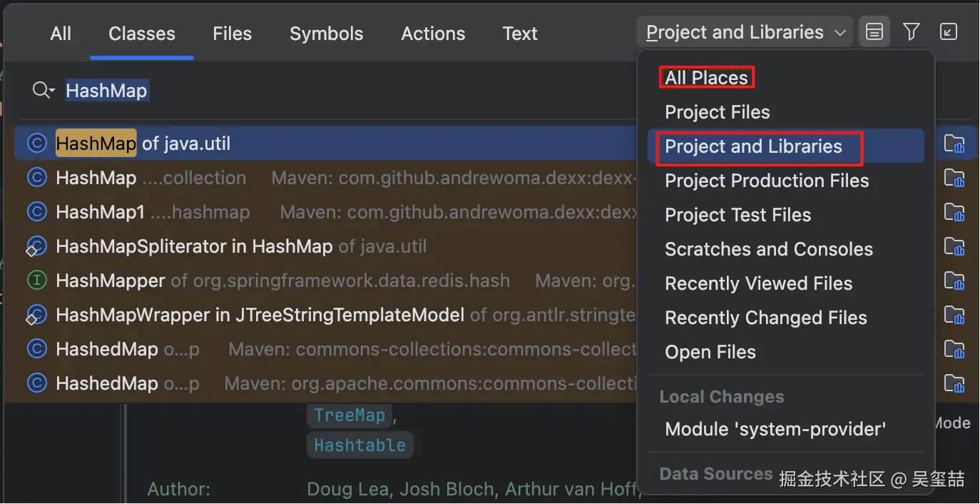Select Project Production Files scope

click(x=767, y=181)
